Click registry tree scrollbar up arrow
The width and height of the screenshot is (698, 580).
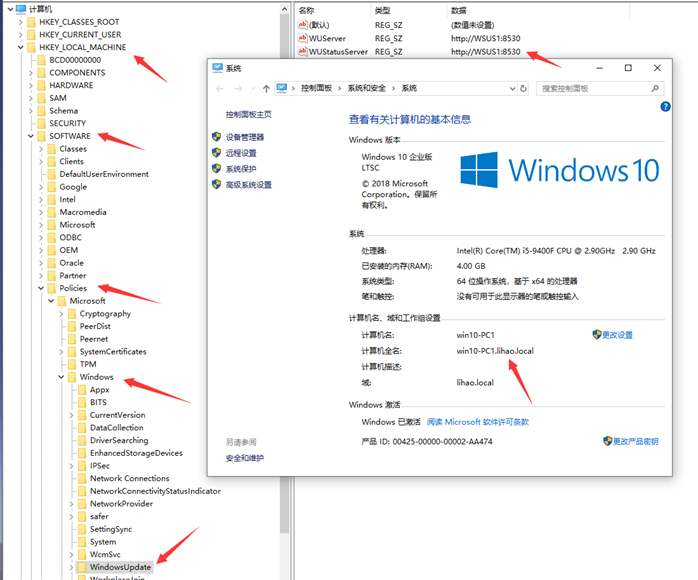click(x=284, y=9)
